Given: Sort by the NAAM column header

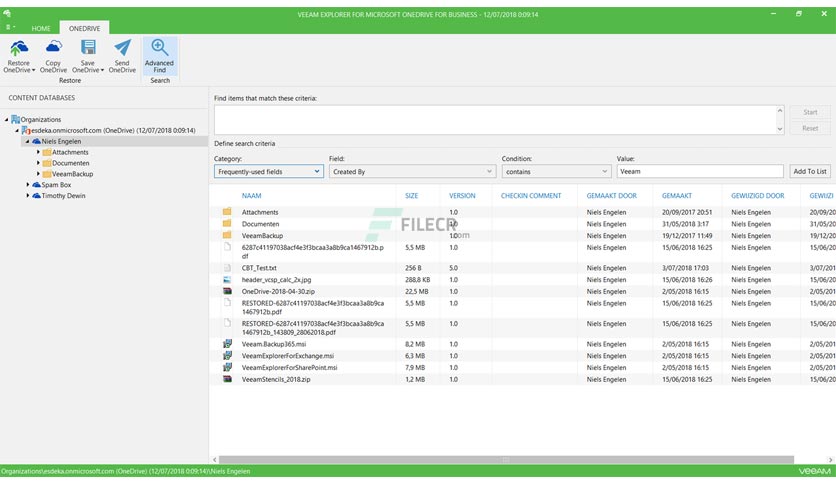Looking at the screenshot, I should click(251, 196).
